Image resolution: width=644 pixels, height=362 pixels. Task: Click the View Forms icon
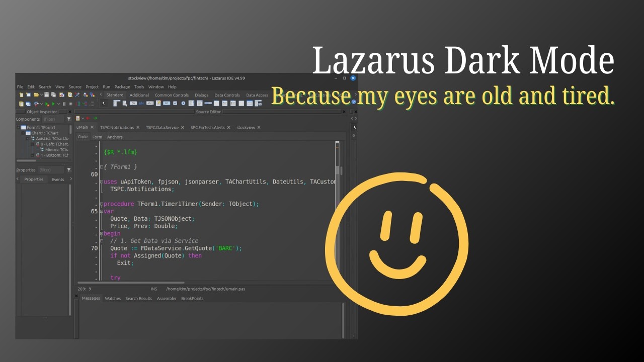point(28,104)
